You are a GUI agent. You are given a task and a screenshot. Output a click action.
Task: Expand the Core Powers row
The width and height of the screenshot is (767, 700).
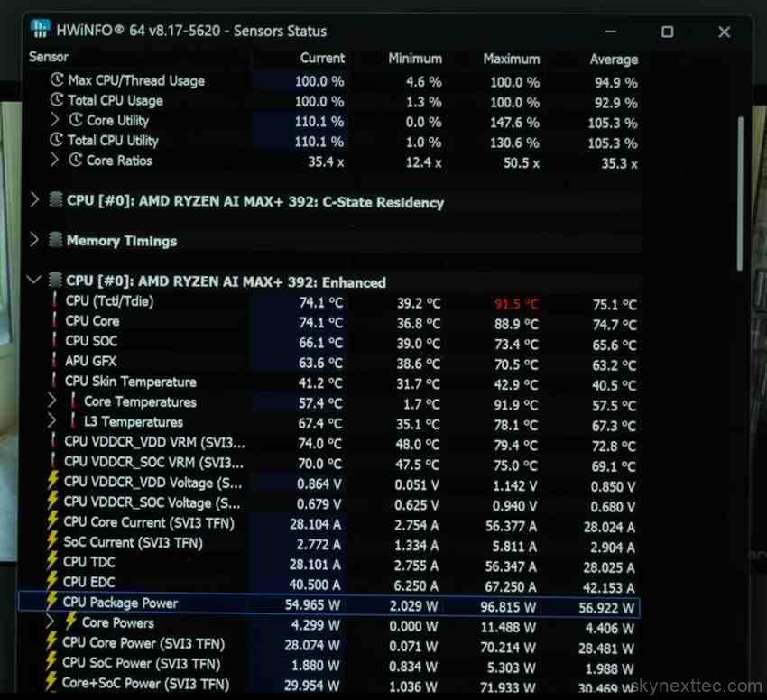pos(51,622)
